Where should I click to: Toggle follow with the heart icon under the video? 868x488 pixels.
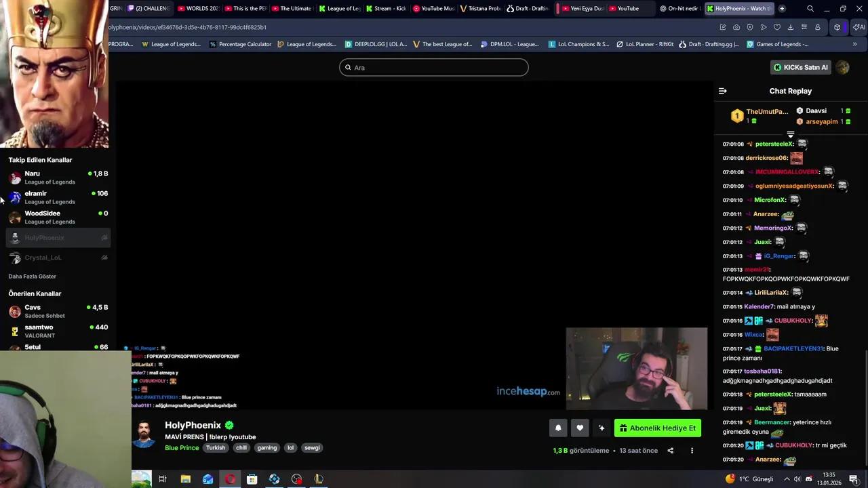pyautogui.click(x=580, y=428)
